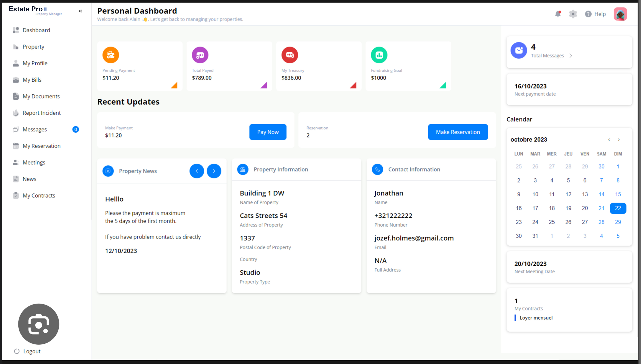Click the Make Reservation button

(458, 132)
